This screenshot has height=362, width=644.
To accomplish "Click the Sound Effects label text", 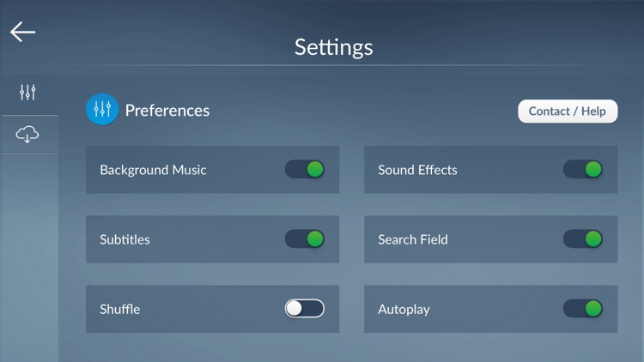I will tap(417, 170).
